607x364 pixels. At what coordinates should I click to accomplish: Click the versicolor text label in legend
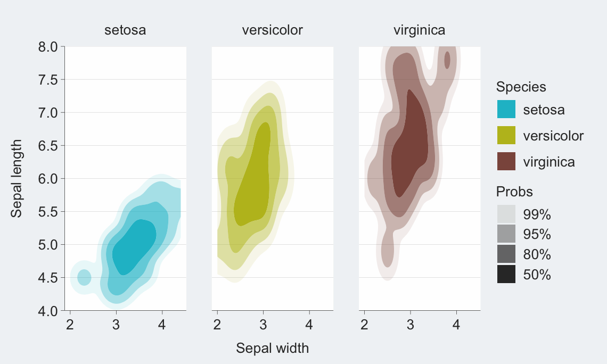click(553, 135)
